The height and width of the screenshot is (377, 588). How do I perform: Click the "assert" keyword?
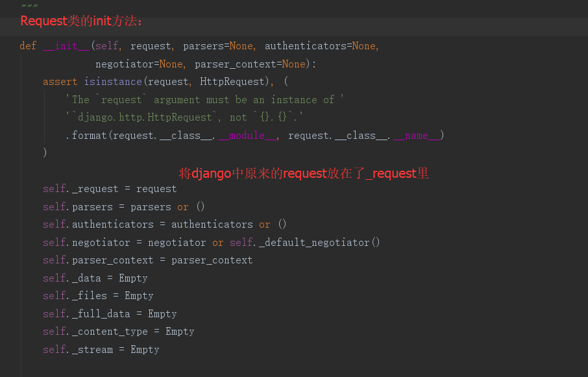click(60, 82)
